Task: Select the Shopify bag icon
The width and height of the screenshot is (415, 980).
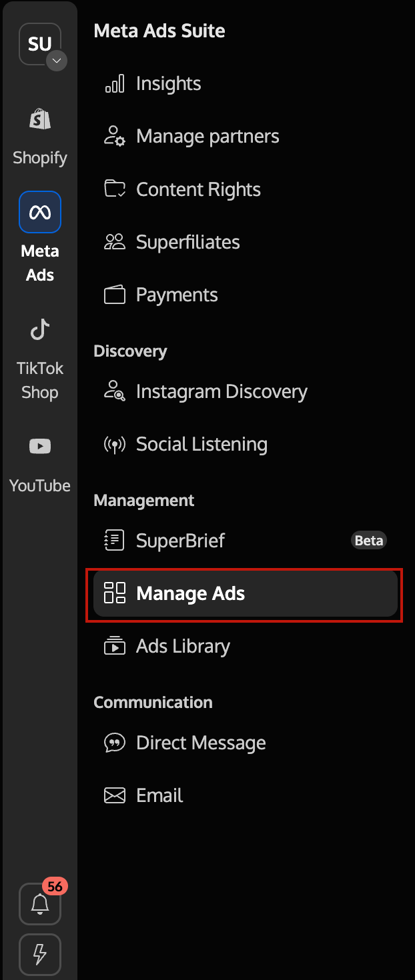Action: click(40, 120)
